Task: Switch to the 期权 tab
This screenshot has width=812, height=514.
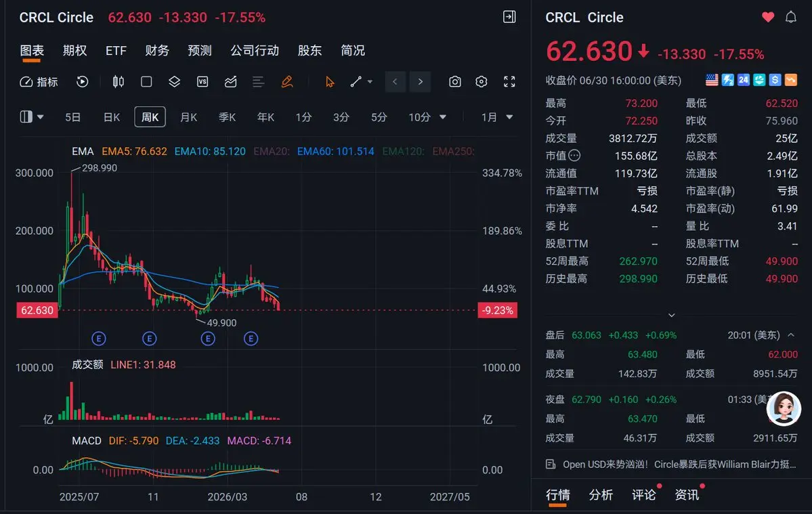Action: [74, 50]
